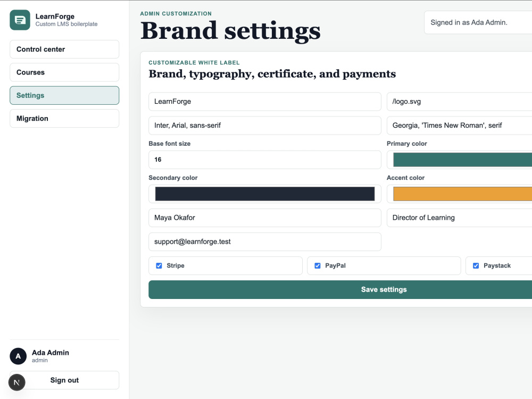Click the Save settings button

coord(340,290)
